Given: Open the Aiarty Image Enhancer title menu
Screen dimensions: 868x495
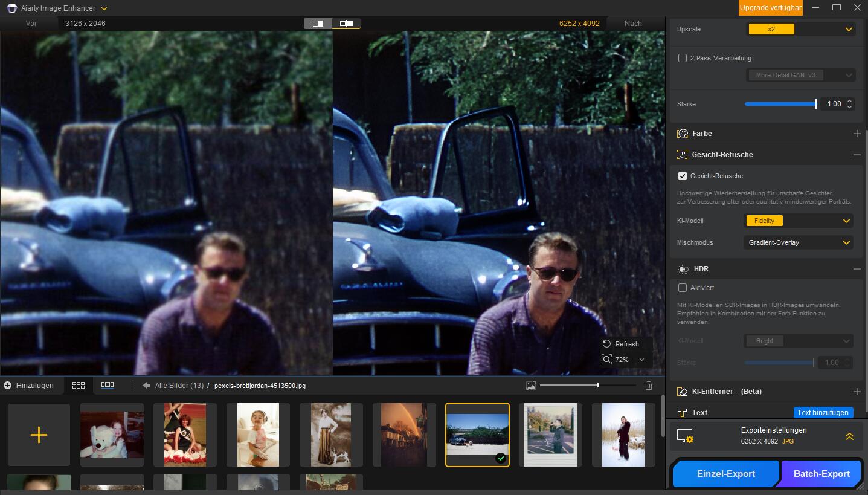Looking at the screenshot, I should pyautogui.click(x=104, y=8).
